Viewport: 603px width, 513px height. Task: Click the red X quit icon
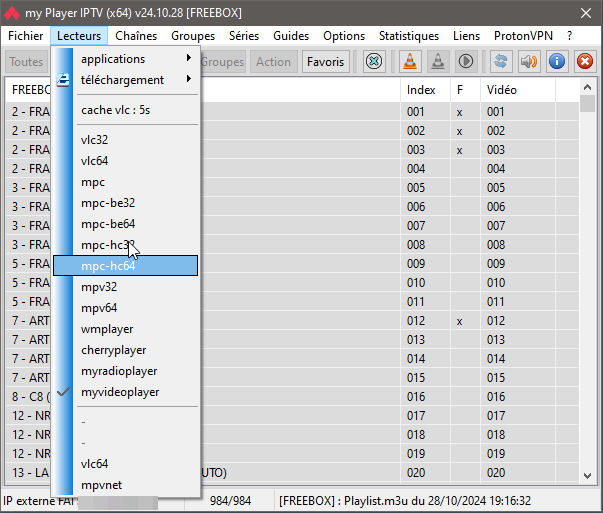pos(585,62)
